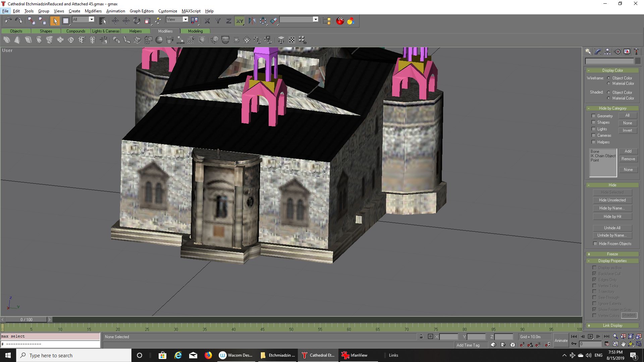
Task: Click the time slider showing 0 / 100
Action: (26, 320)
